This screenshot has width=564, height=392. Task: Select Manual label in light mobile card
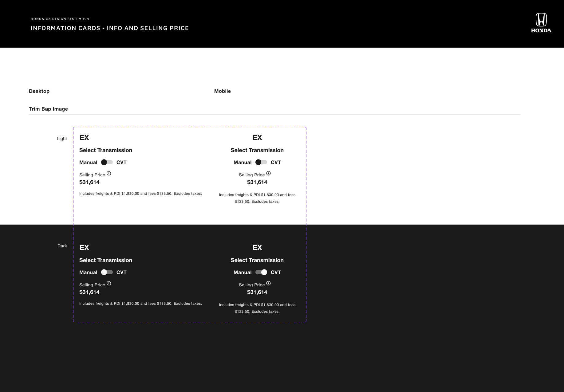coord(243,163)
